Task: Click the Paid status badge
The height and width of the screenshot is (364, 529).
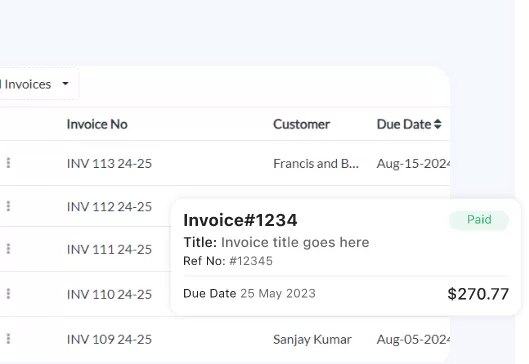Action: click(x=479, y=220)
